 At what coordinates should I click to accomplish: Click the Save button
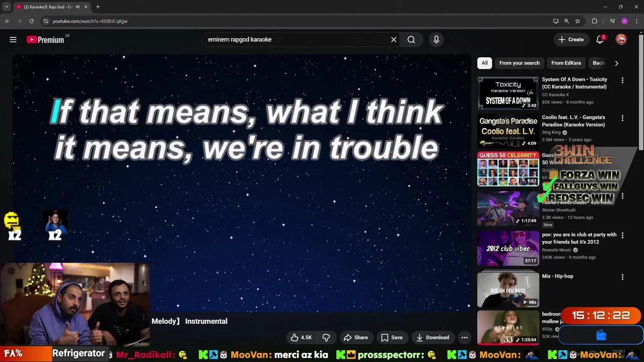[391, 337]
